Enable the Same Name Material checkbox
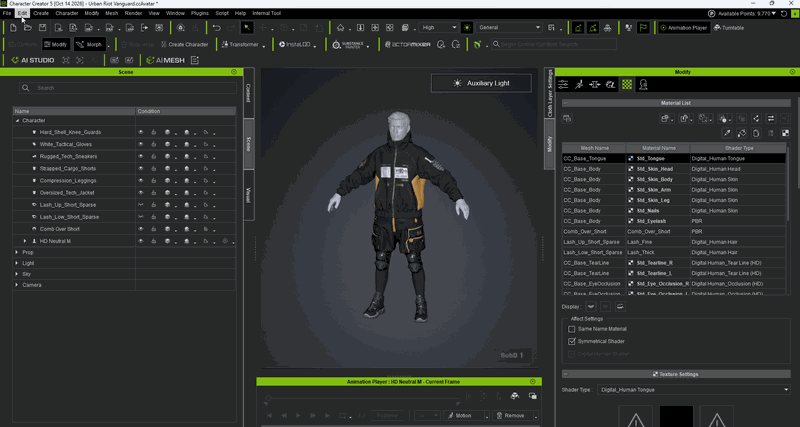This screenshot has width=800, height=427. click(571, 329)
